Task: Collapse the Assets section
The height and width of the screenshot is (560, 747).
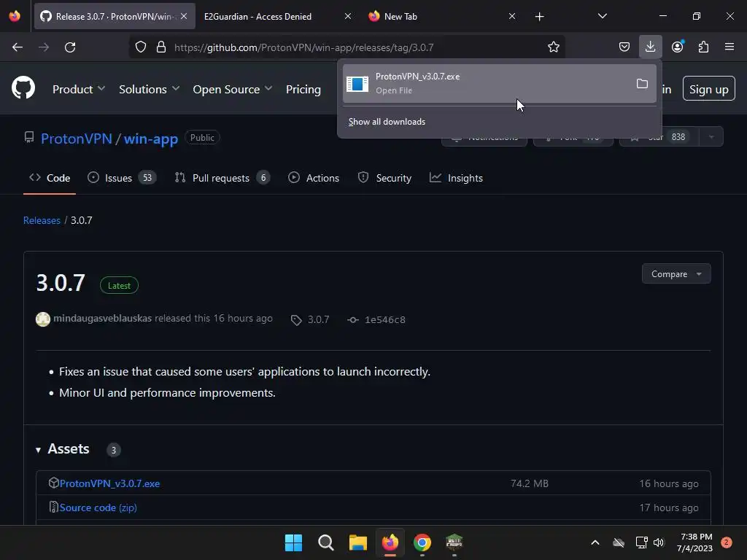Action: (63, 449)
